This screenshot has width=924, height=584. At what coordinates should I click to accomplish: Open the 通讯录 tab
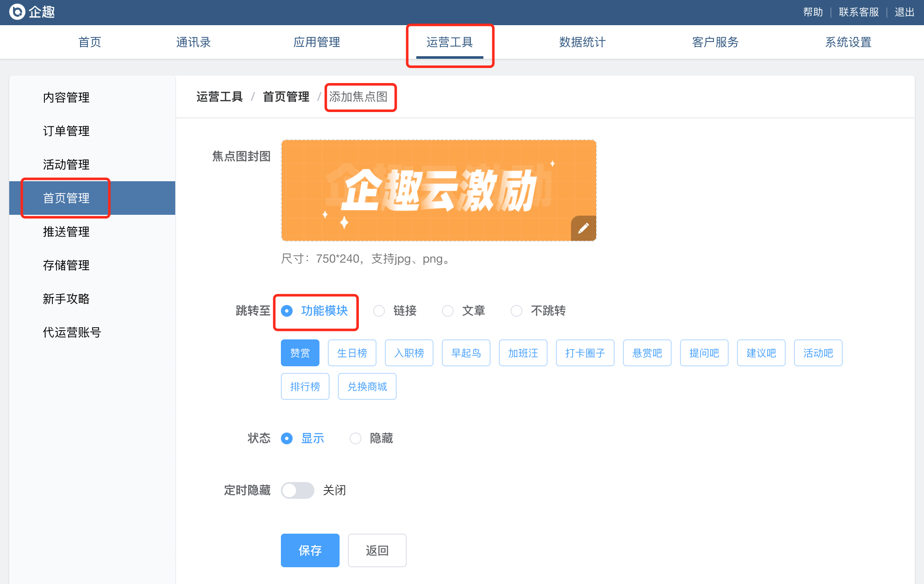point(193,42)
